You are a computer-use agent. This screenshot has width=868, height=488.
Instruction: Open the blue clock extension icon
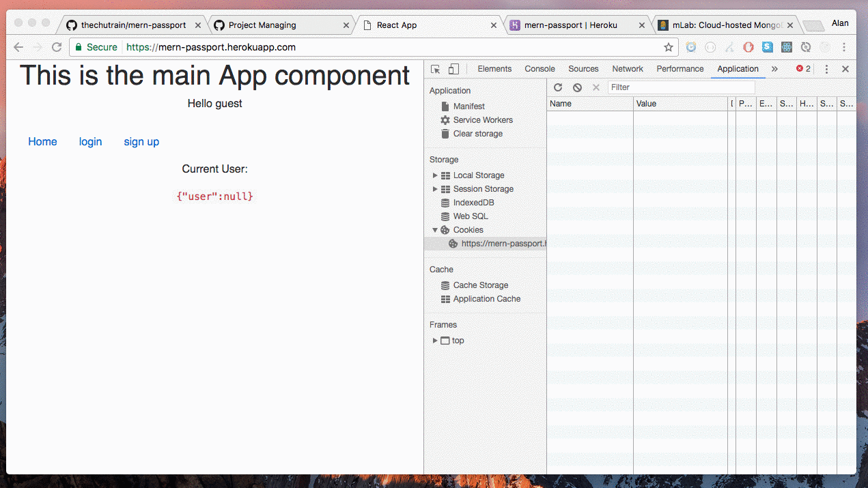[x=691, y=47]
